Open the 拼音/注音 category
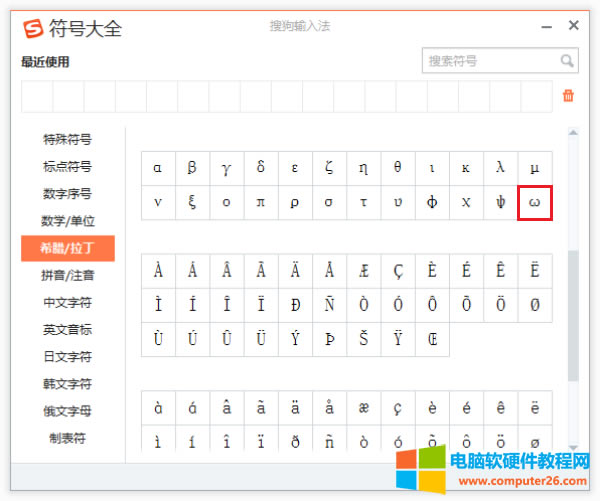The image size is (600, 501). pyautogui.click(x=68, y=275)
